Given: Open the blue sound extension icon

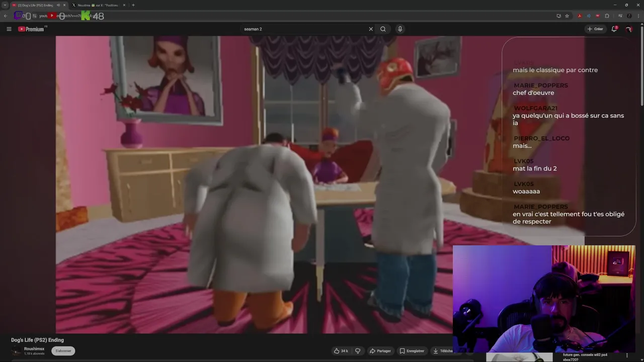Looking at the screenshot, I should pos(589,16).
